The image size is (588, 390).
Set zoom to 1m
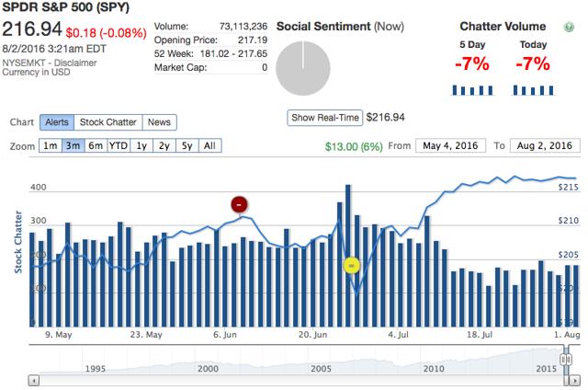click(x=51, y=145)
